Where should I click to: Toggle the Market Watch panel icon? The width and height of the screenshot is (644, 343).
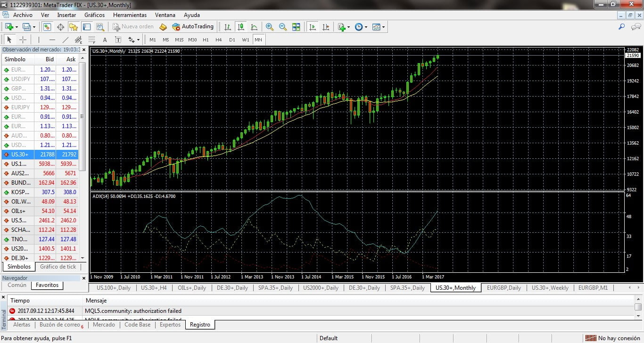[47, 27]
